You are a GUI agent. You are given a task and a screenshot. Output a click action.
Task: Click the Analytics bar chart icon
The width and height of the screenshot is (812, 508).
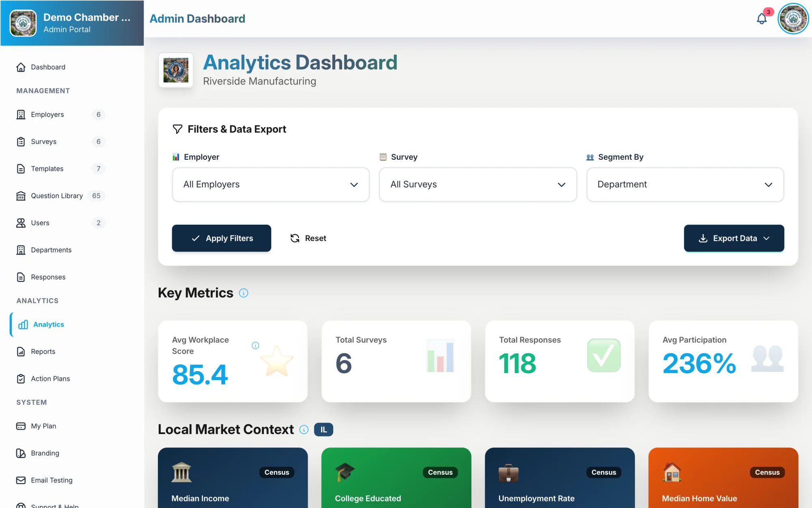(23, 324)
